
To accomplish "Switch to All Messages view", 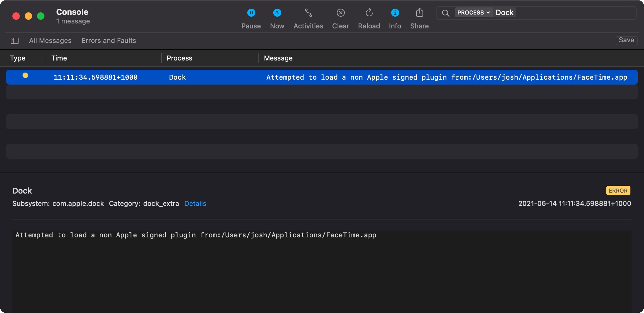I will pos(50,40).
